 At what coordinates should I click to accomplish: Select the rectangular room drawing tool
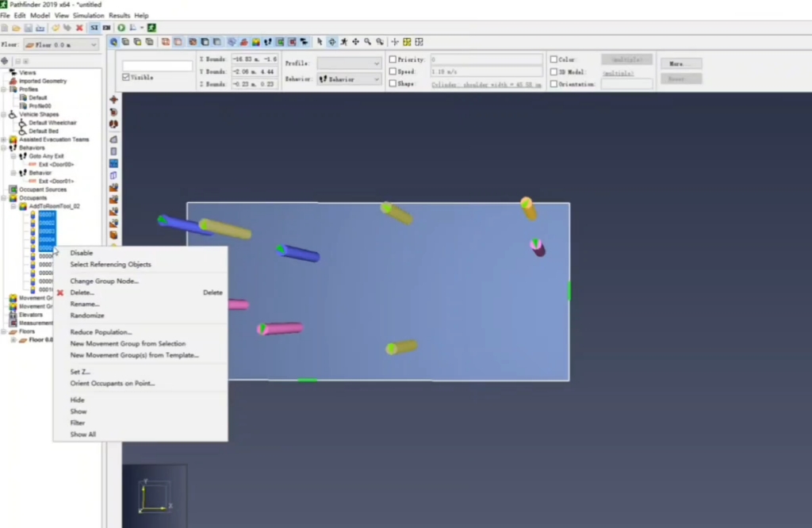click(x=113, y=151)
